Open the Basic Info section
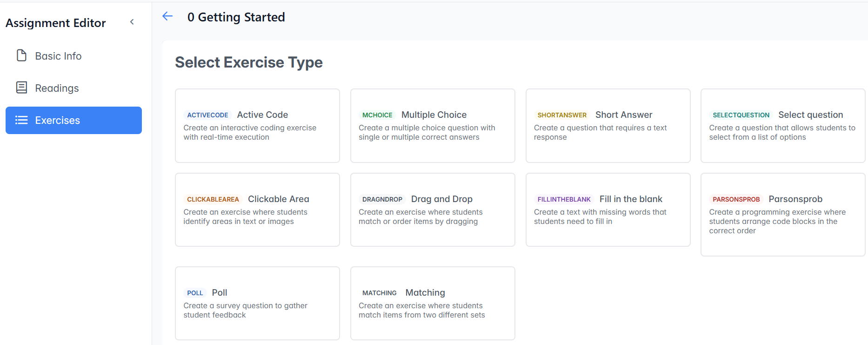The image size is (868, 345). (58, 56)
